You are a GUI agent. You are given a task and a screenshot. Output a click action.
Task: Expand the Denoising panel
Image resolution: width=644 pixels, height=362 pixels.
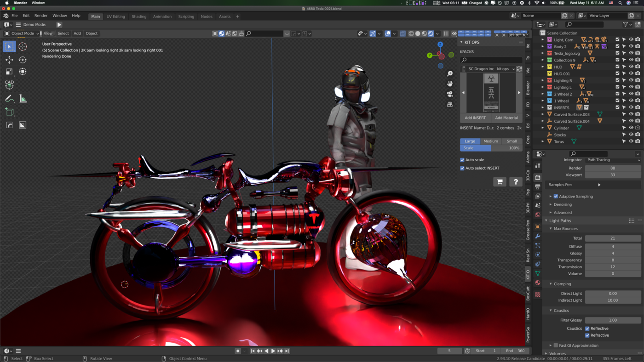click(x=563, y=204)
